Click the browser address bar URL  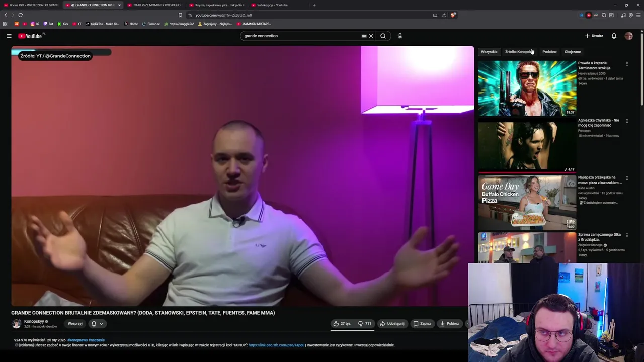pos(223,15)
